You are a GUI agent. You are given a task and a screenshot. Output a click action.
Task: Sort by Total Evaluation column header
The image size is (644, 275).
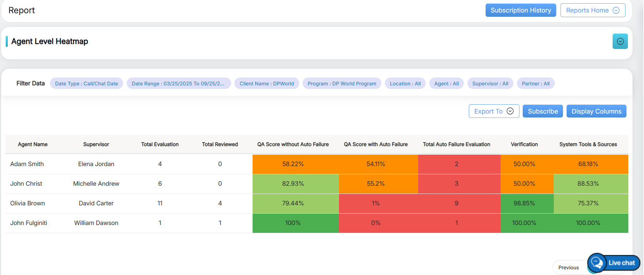(x=160, y=144)
